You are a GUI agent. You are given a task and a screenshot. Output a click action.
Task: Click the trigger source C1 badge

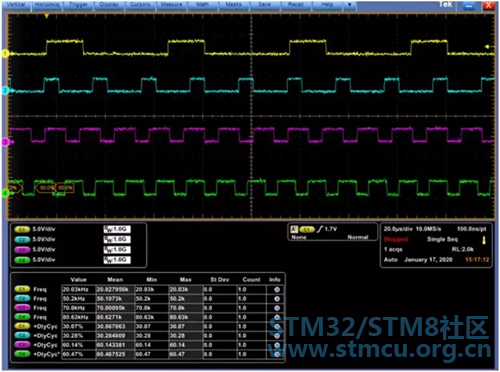pos(307,229)
